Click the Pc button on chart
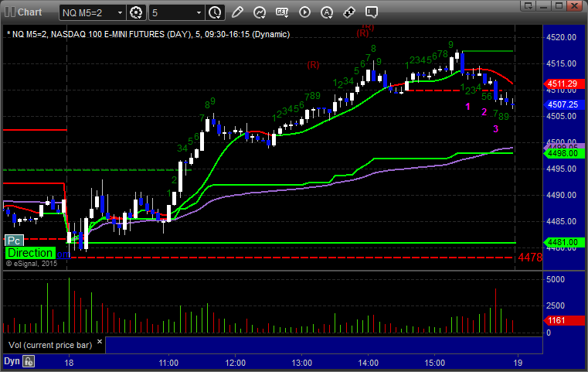The width and height of the screenshot is (588, 372). tap(14, 241)
